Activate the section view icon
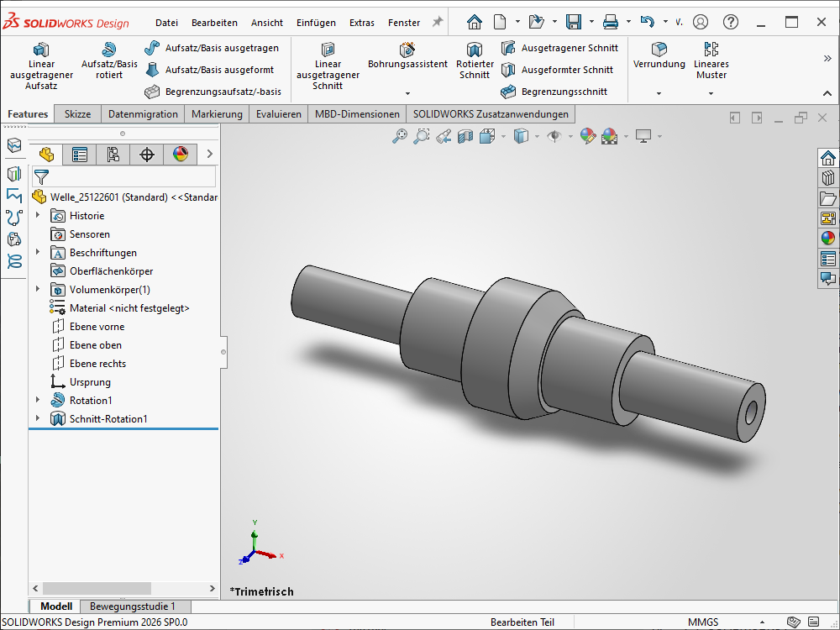 point(465,136)
